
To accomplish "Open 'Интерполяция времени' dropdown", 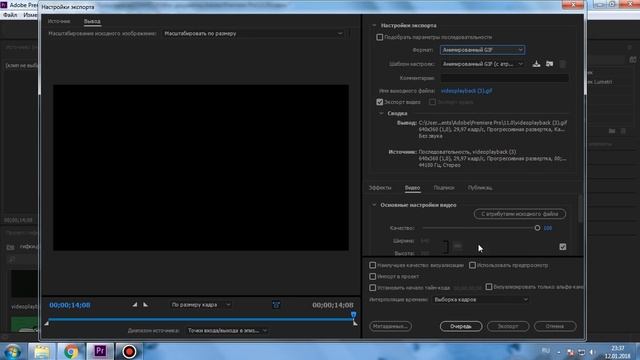I will pos(480,300).
